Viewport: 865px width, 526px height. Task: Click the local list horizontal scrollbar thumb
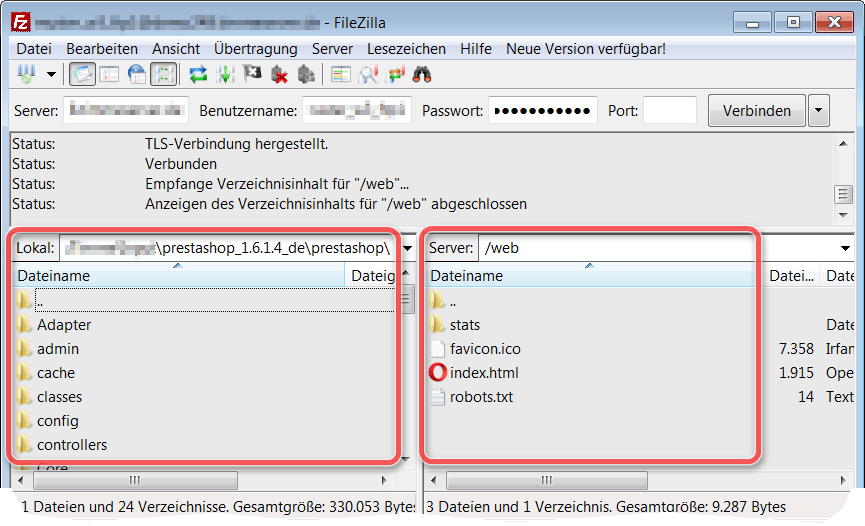point(135,480)
